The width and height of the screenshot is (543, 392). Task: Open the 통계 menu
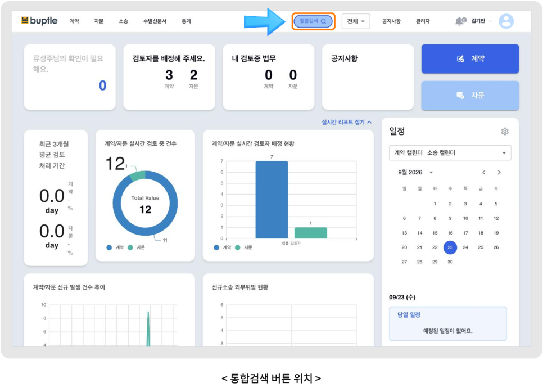pos(186,21)
